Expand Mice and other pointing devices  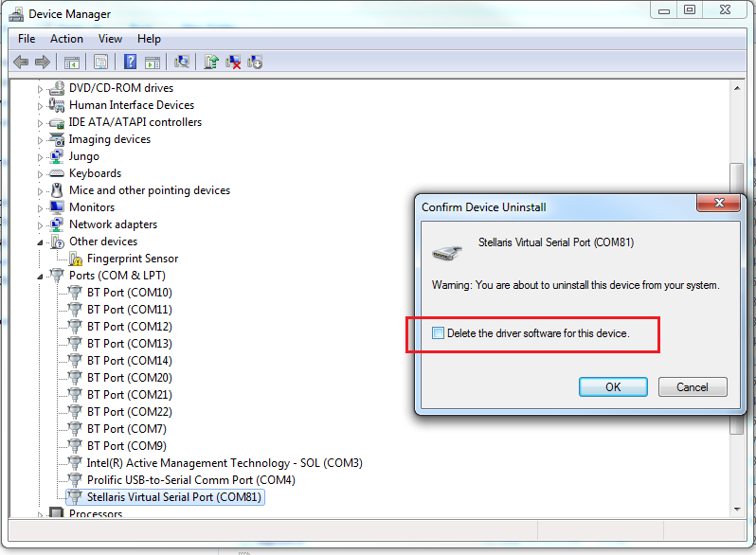40,191
